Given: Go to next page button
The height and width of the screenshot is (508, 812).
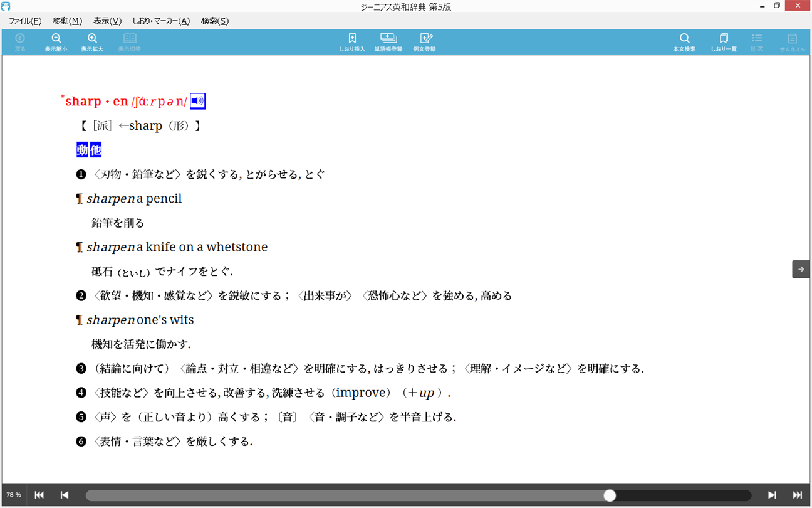Looking at the screenshot, I should click(x=772, y=495).
